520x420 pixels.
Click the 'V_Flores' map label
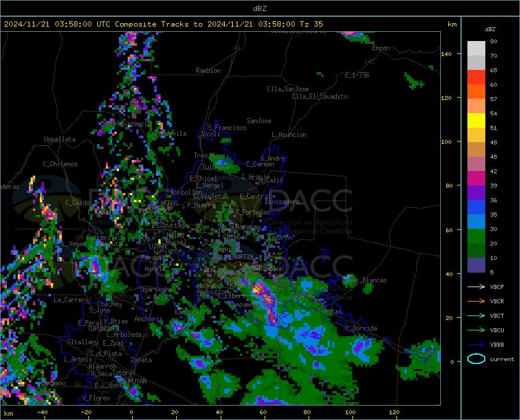[x=96, y=398]
